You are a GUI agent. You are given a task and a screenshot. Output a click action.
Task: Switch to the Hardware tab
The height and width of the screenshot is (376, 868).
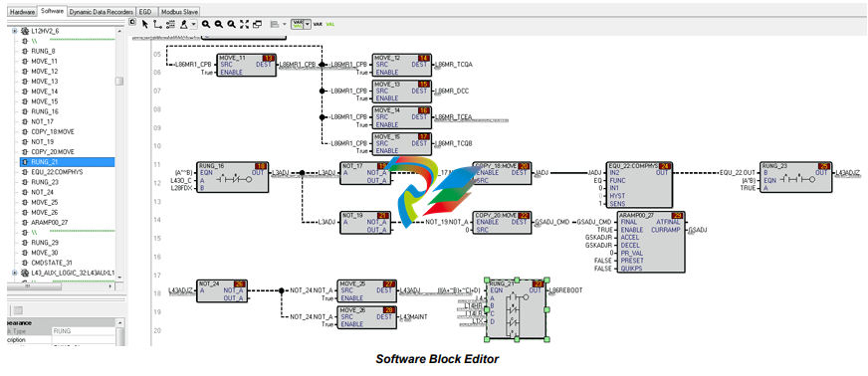23,11
